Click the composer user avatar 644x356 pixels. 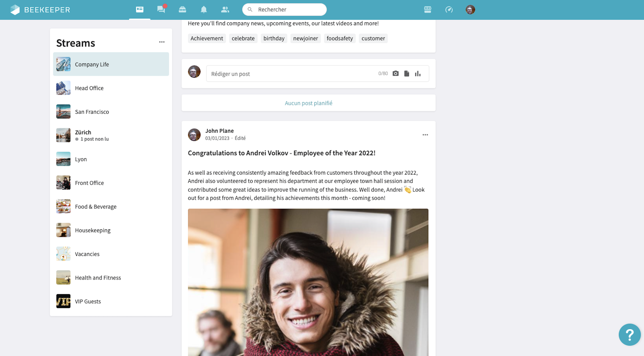[x=194, y=72]
